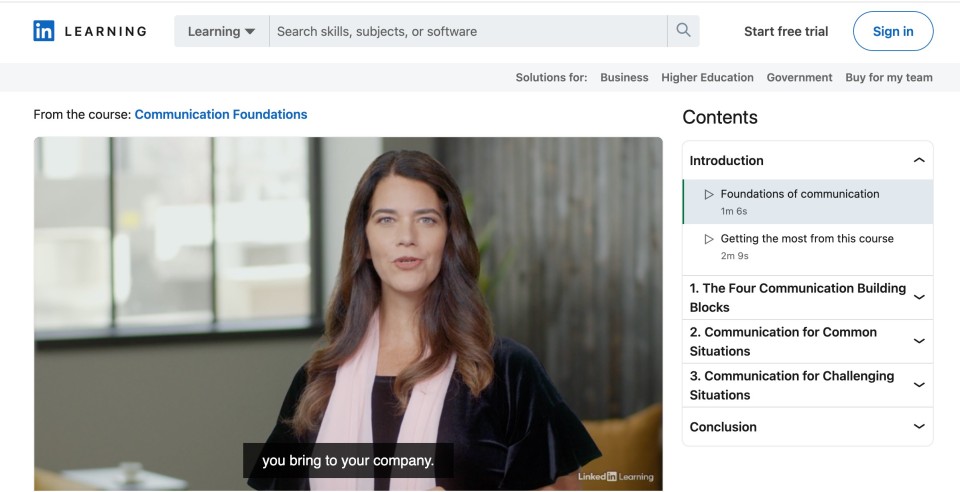Expand Communication for Common Situations section
The width and height of the screenshot is (960, 492).
pyautogui.click(x=808, y=341)
